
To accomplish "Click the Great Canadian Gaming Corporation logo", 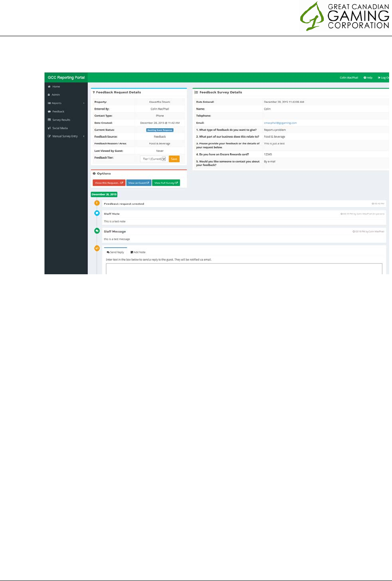I will point(345,17).
